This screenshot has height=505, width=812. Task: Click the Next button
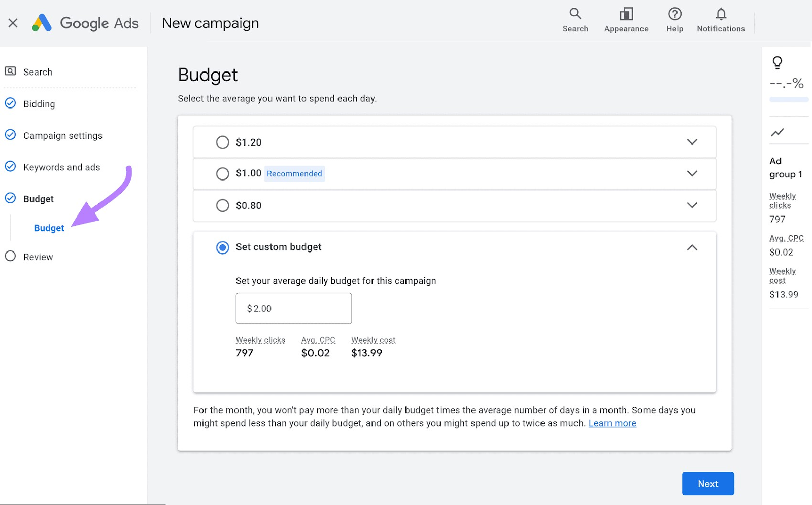[707, 483]
